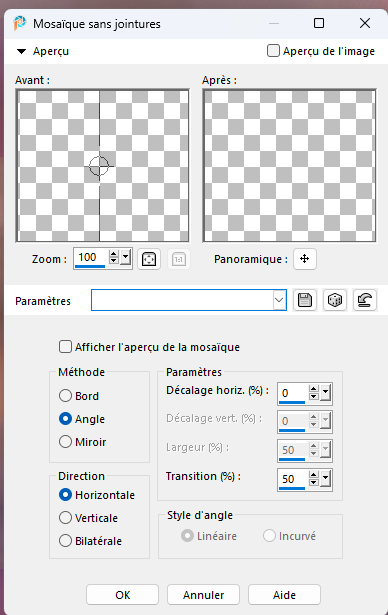388x615 pixels.
Task: Open the Décalage horiz. slider dropdown arrow
Action: (325, 392)
